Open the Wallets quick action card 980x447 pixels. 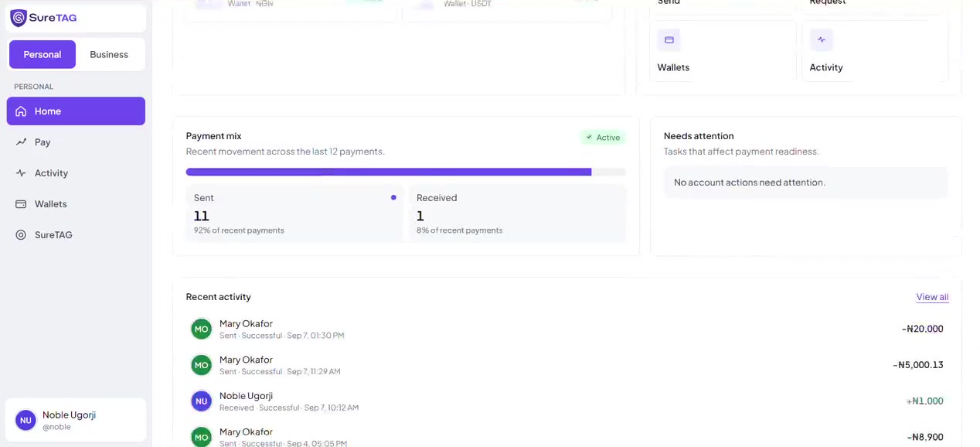coord(723,51)
